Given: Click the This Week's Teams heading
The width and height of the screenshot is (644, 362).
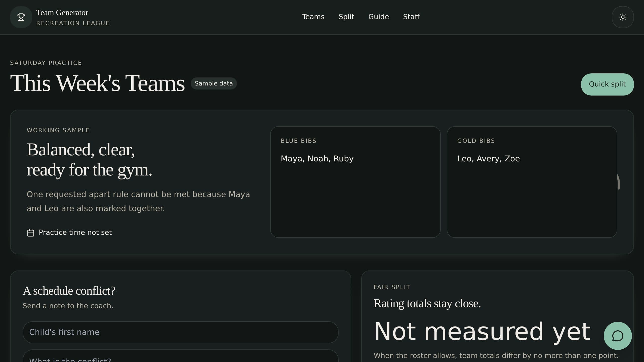Looking at the screenshot, I should 97,83.
